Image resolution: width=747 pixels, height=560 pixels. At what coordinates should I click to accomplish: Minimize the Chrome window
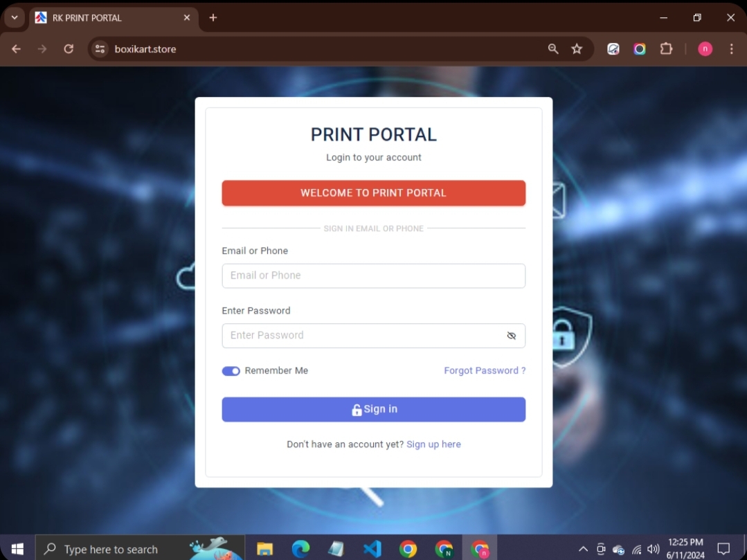663,17
